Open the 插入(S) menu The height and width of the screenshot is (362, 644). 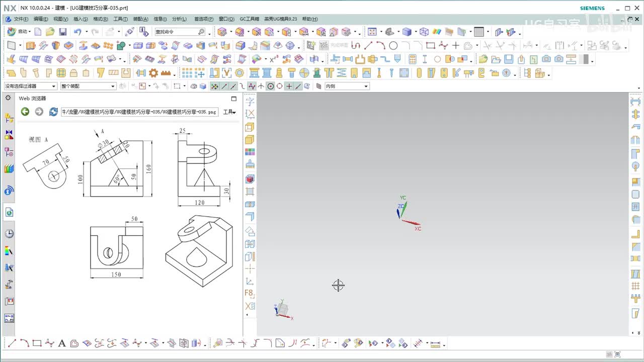point(80,19)
